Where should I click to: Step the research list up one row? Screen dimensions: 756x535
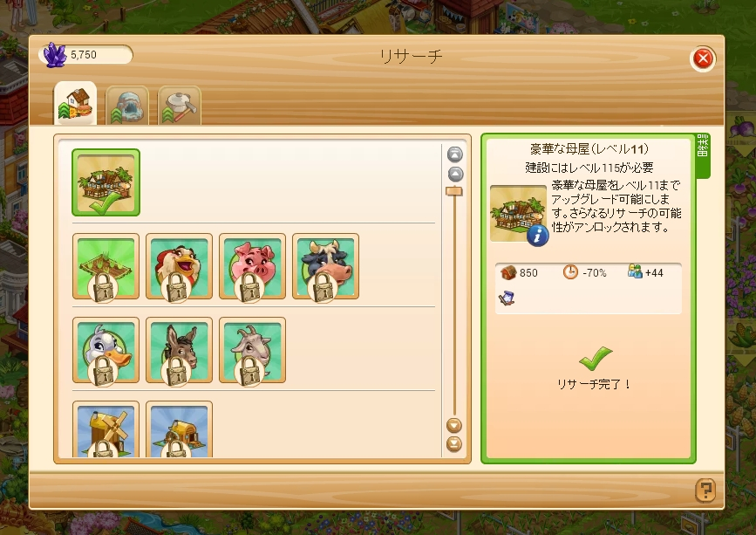454,175
